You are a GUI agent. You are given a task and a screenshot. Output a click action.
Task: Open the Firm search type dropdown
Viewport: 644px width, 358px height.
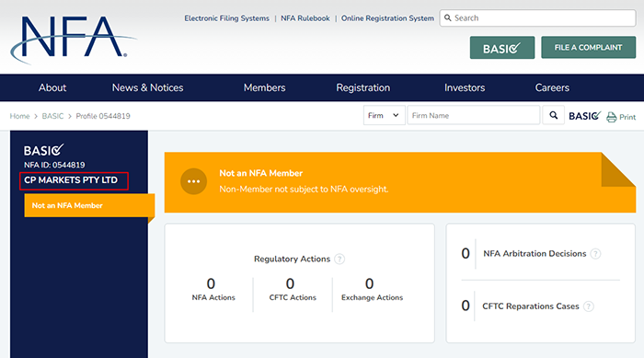pos(384,115)
